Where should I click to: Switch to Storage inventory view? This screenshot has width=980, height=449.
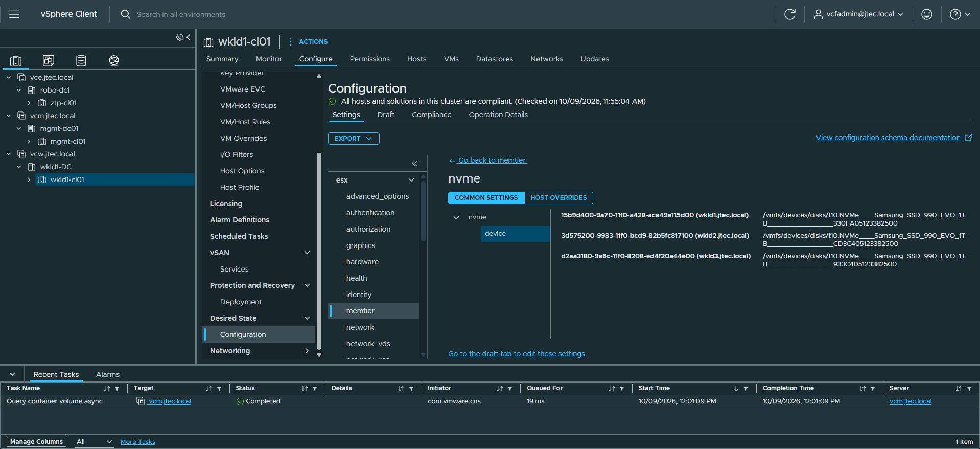[81, 61]
